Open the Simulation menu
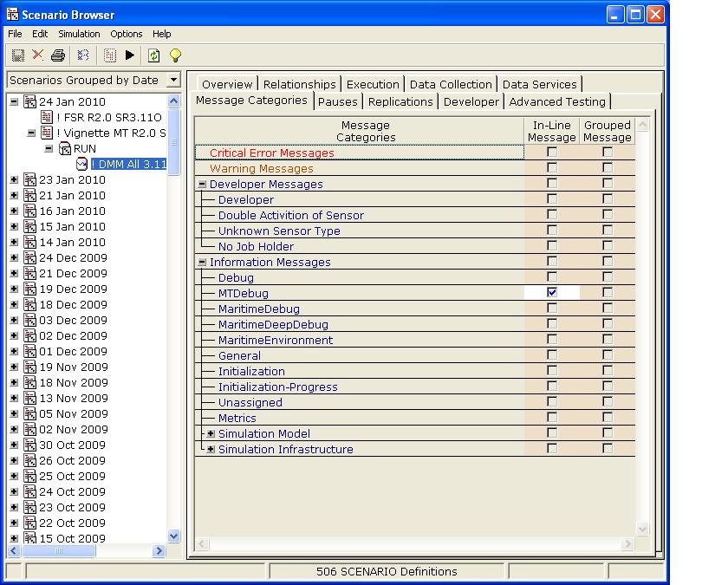This screenshot has width=728, height=585. pyautogui.click(x=79, y=34)
